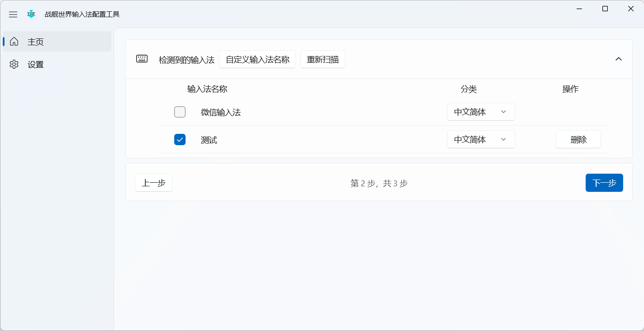
Task: Click the 检测到的输入法 heading
Action: click(x=186, y=60)
